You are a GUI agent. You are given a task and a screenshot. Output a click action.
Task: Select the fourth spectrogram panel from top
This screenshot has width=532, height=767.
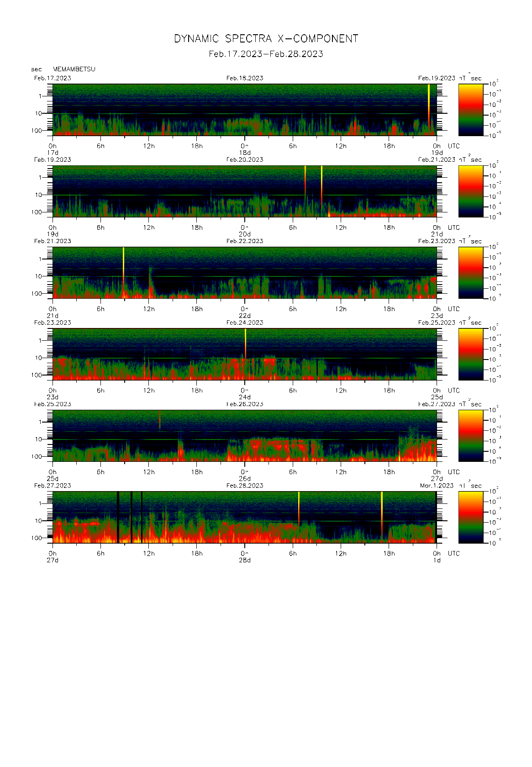[x=244, y=354]
